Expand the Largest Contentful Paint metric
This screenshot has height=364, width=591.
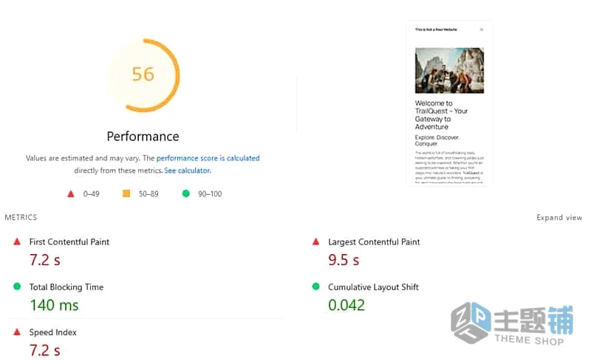point(374,242)
